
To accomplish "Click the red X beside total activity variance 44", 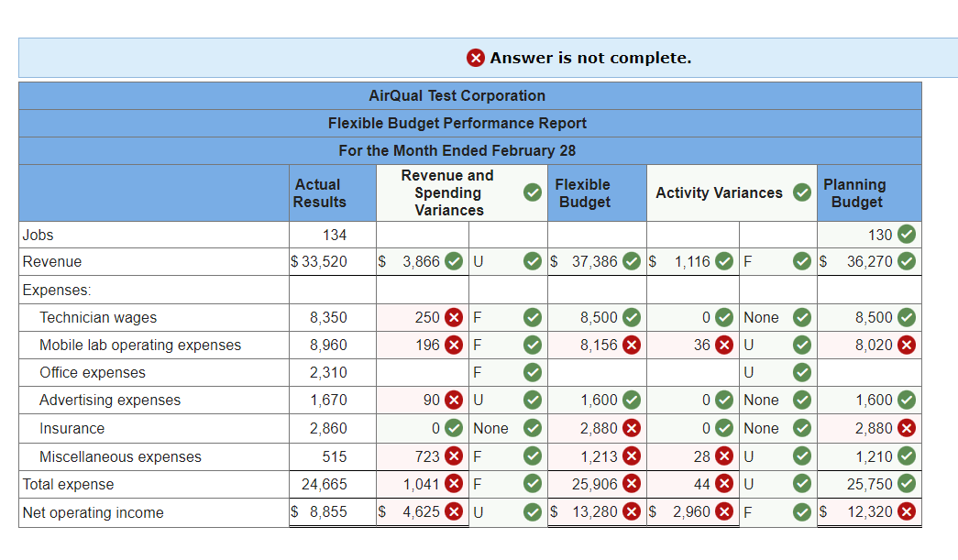I will pyautogui.click(x=724, y=484).
